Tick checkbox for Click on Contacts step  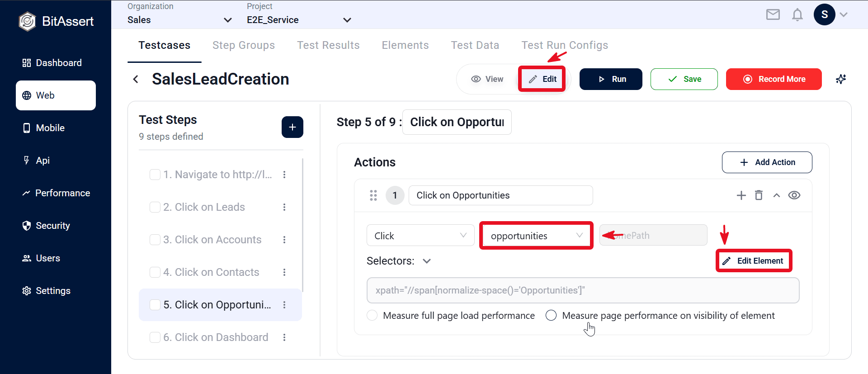coord(155,272)
